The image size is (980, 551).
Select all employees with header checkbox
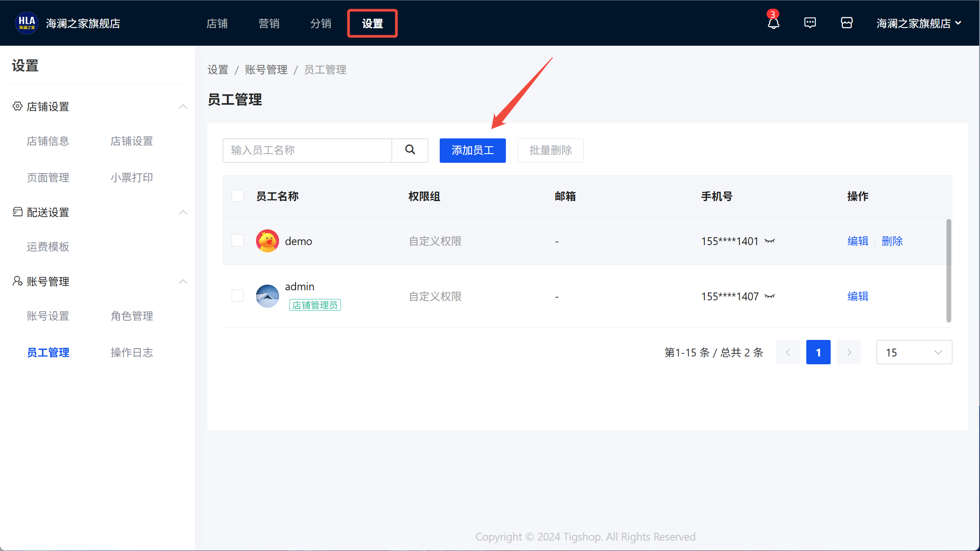(238, 196)
